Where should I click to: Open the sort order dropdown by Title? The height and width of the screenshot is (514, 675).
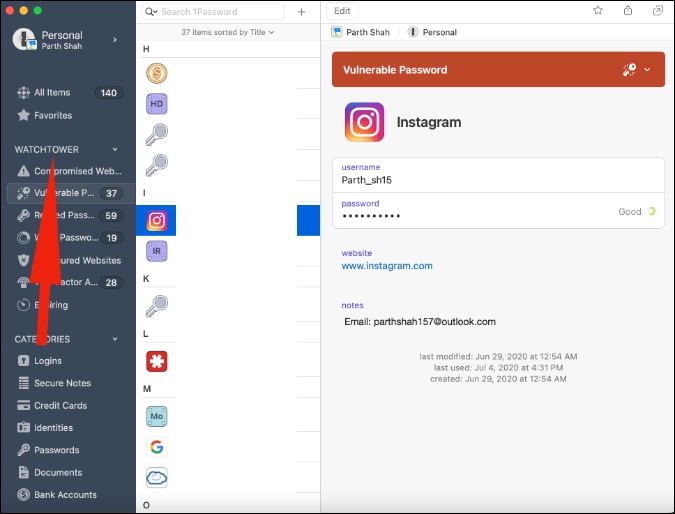point(228,32)
